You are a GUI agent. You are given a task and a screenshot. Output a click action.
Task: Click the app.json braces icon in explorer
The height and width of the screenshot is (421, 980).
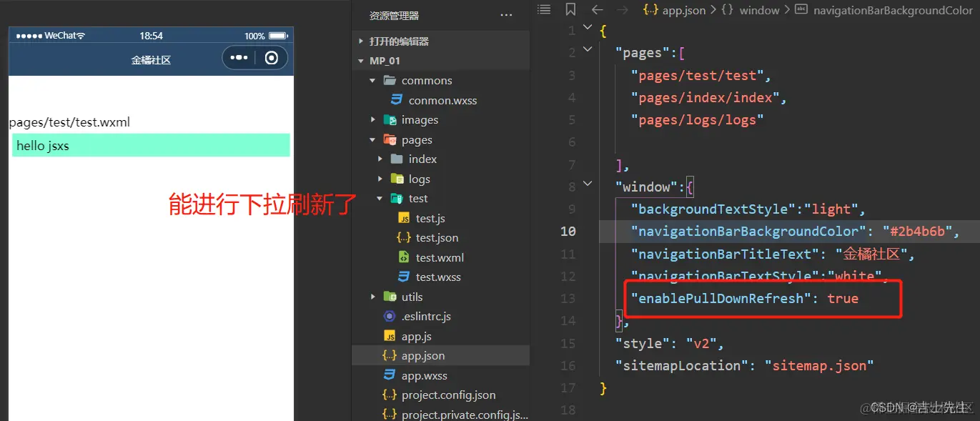(x=390, y=355)
